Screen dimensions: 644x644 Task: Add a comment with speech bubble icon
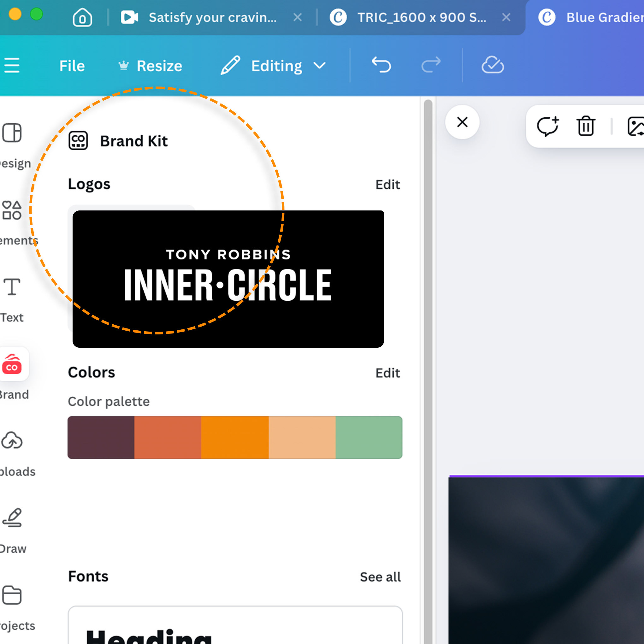[x=548, y=126]
